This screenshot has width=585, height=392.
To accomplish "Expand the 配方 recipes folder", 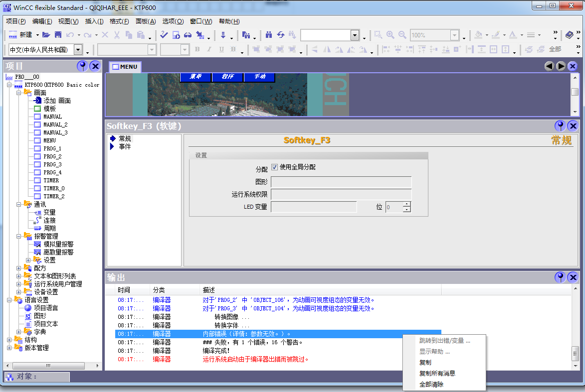I will coord(18,268).
